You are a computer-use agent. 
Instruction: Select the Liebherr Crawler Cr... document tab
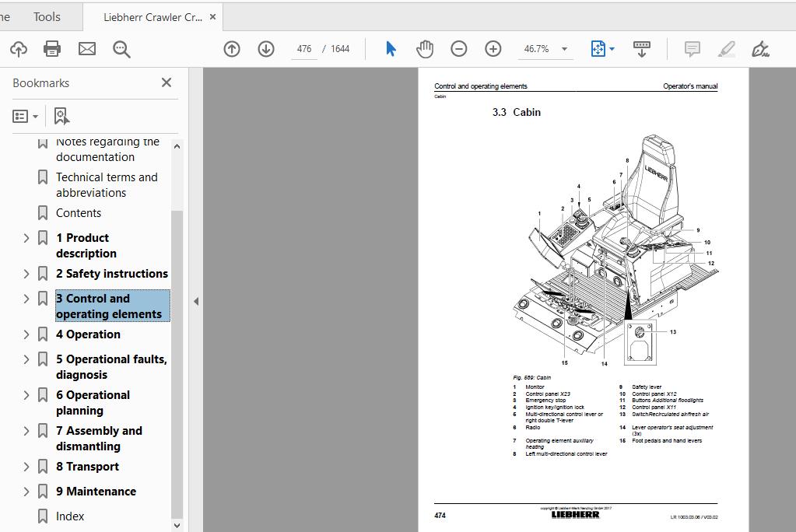(x=153, y=17)
